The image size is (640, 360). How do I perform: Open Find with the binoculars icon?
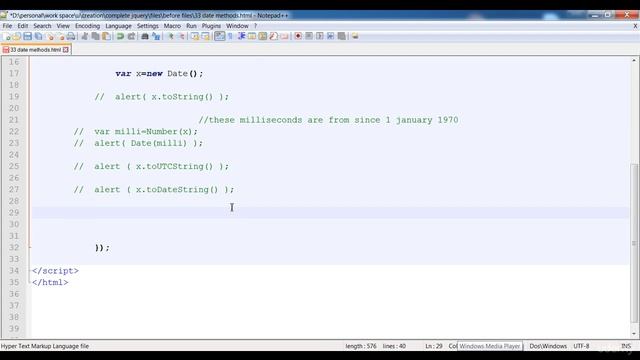[144, 36]
